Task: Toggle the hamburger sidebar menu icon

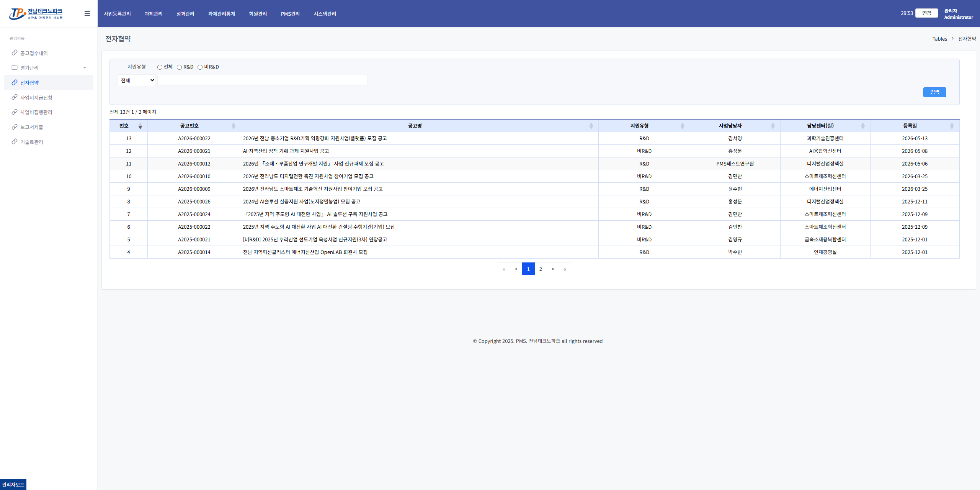Action: (87, 13)
